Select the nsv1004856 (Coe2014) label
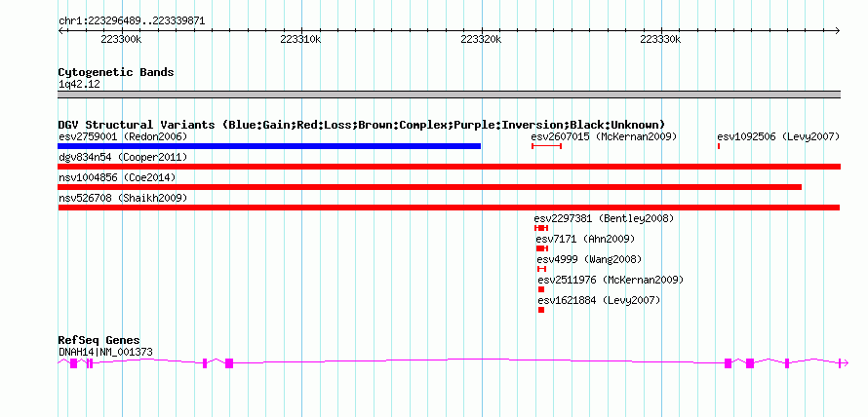The width and height of the screenshot is (868, 417). click(117, 177)
